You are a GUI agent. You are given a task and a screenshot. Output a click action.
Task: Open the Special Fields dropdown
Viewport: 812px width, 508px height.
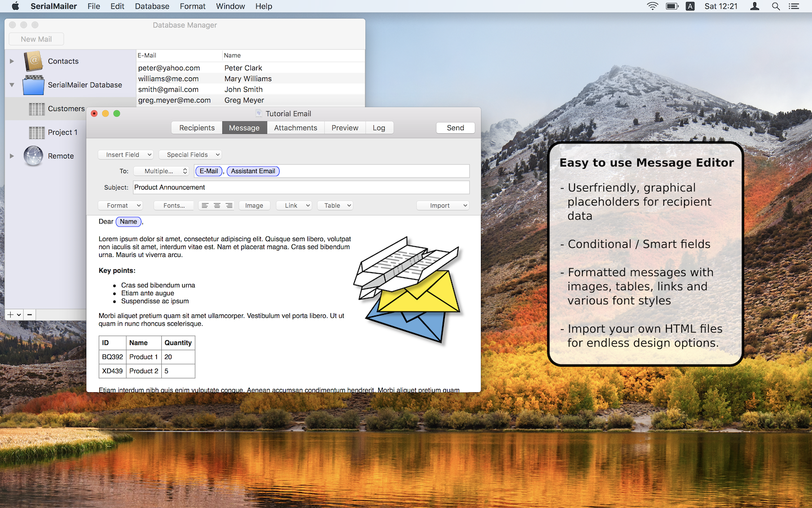(190, 154)
